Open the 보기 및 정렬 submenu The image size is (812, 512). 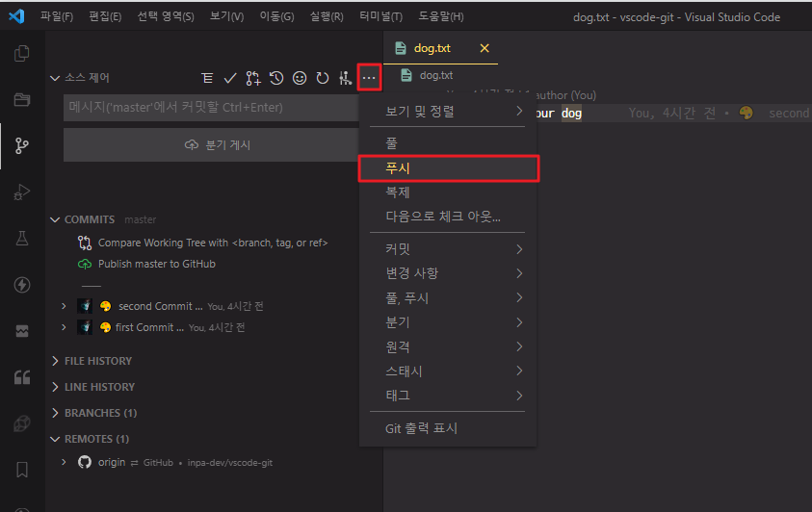448,112
